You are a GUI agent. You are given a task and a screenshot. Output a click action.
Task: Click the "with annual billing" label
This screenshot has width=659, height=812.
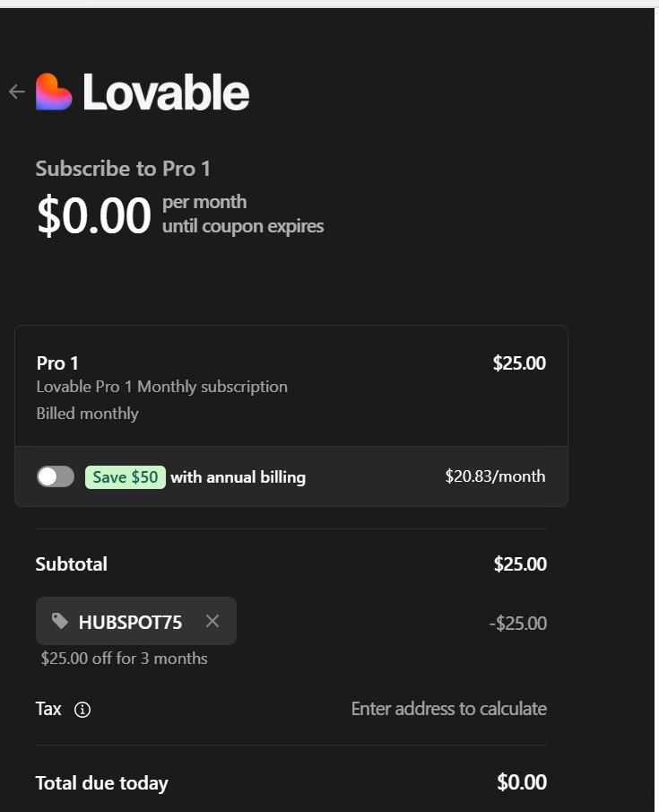click(x=238, y=477)
